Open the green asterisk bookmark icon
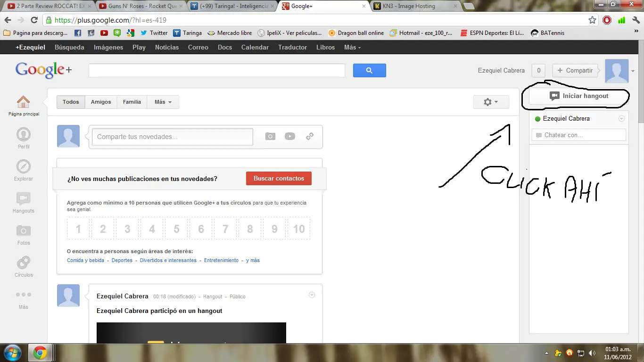The image size is (644, 362). coord(117,33)
